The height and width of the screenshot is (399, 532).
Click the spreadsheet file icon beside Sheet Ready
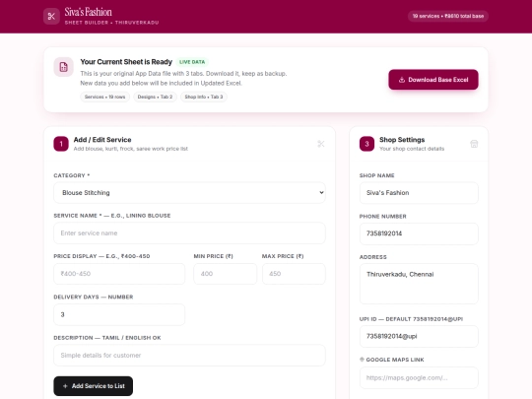click(63, 67)
